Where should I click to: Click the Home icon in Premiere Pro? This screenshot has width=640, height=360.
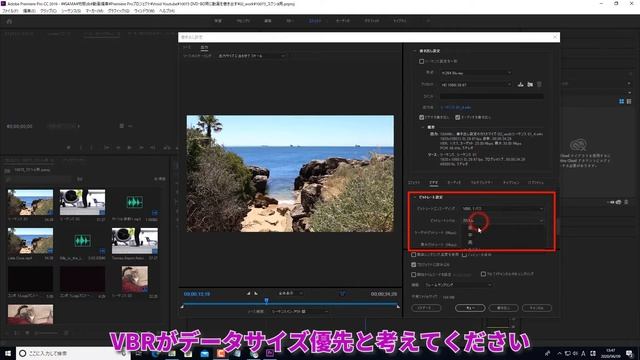pos(9,21)
